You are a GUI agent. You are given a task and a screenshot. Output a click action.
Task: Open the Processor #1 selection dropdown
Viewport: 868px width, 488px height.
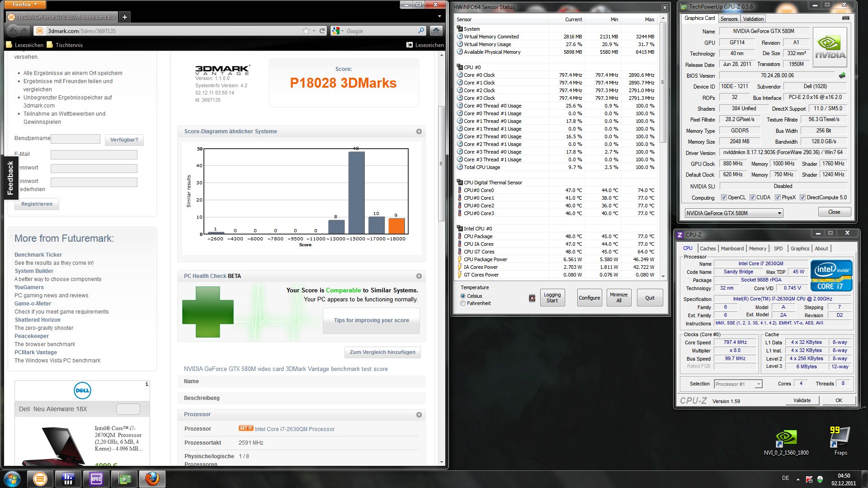point(738,384)
